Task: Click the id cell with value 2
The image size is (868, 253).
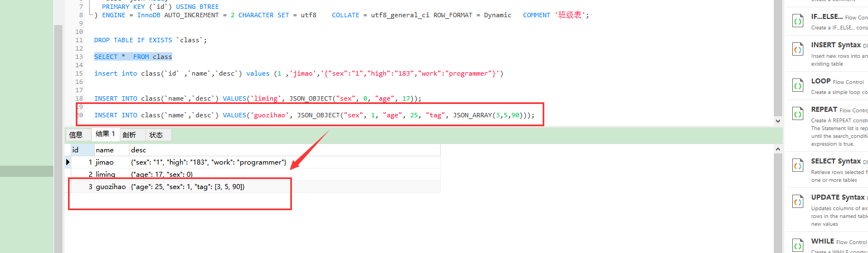Action: 82,175
